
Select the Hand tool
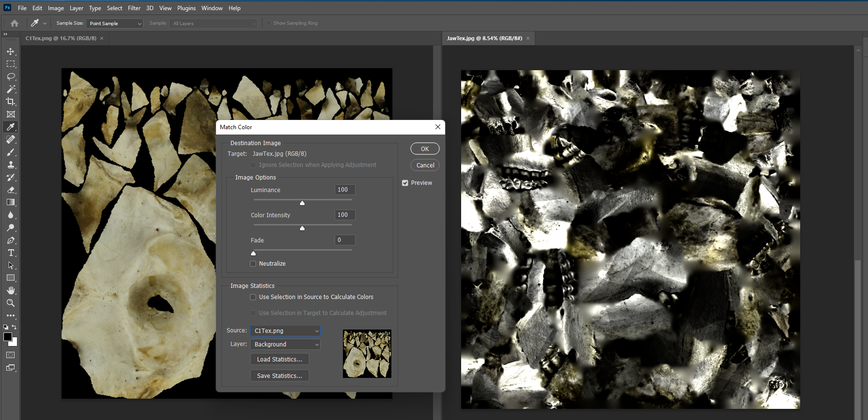click(11, 290)
